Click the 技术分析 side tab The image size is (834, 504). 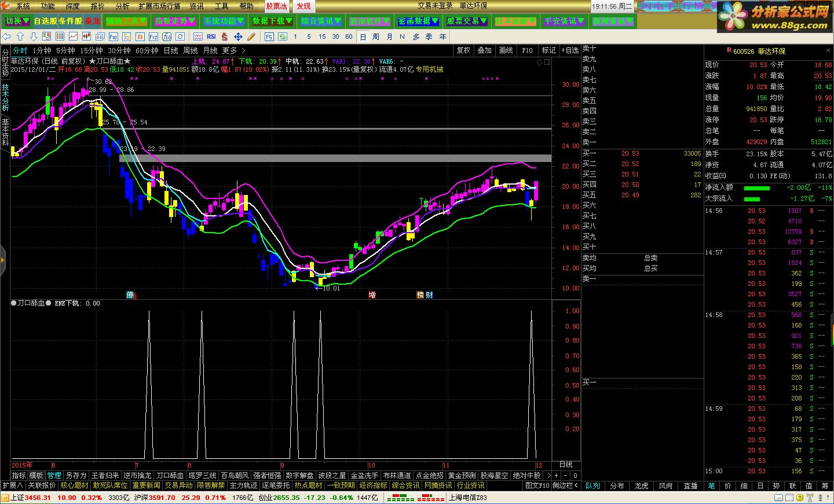click(5, 97)
